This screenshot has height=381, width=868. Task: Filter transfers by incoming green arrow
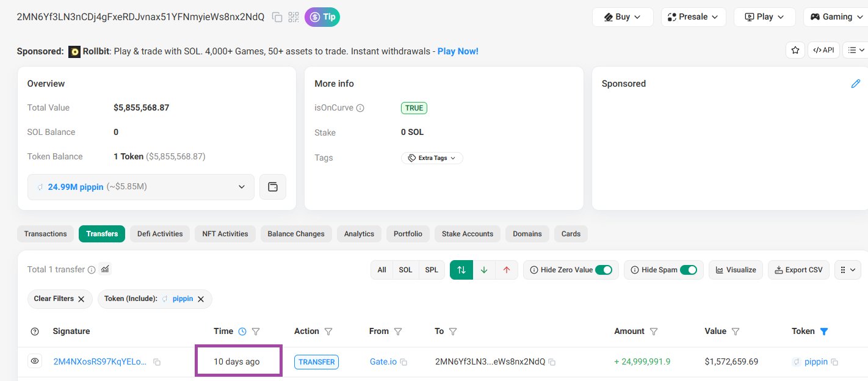click(484, 270)
